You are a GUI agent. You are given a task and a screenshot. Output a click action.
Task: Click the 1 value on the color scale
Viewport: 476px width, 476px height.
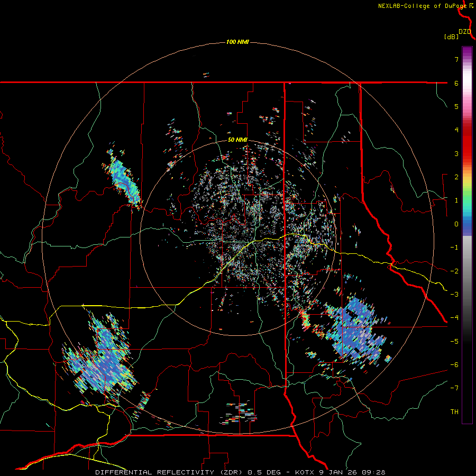point(456,200)
